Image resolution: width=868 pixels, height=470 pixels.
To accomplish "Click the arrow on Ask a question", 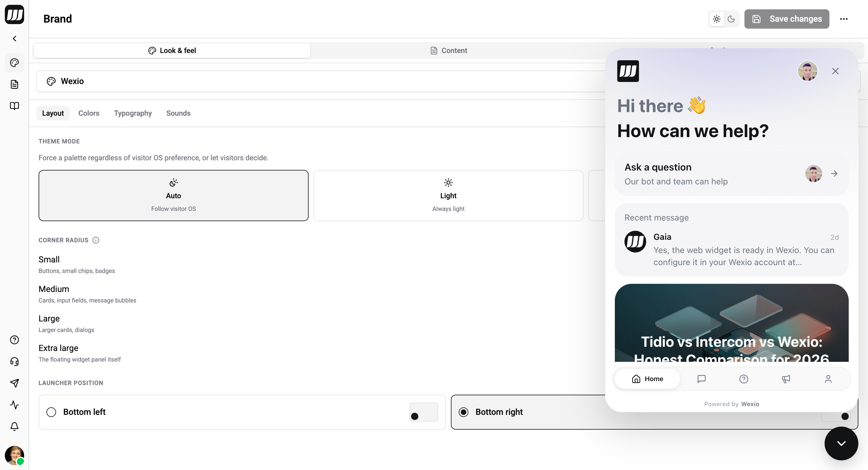I will click(x=834, y=174).
